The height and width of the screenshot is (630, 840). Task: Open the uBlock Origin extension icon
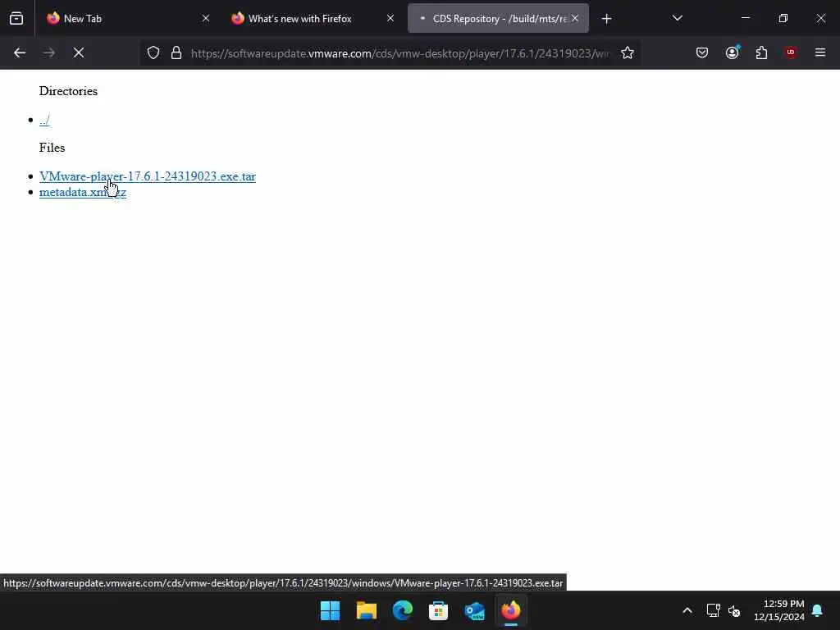(791, 52)
